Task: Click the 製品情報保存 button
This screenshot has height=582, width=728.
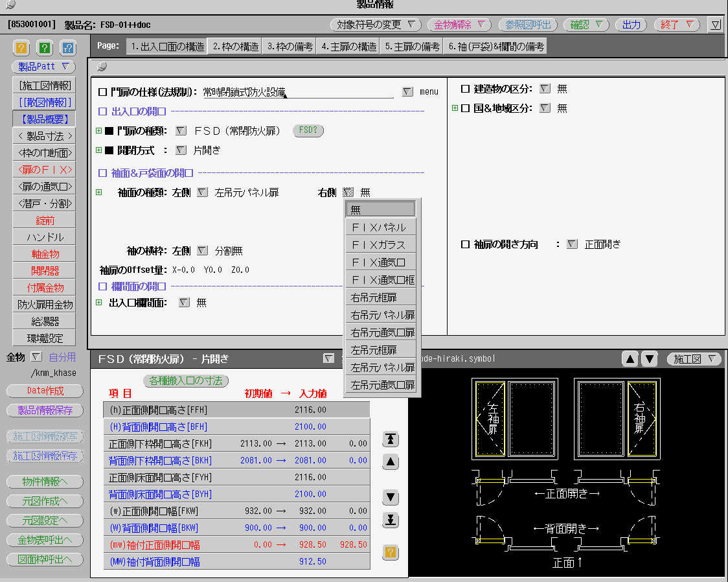Action: point(45,410)
